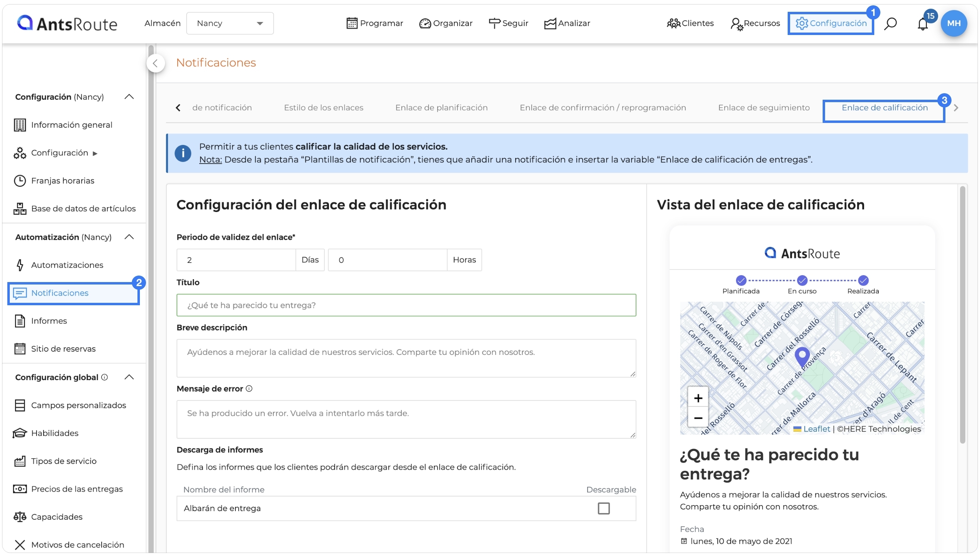The image size is (980, 558).
Task: Click the Sitio de reservas calendar icon
Action: (x=20, y=349)
